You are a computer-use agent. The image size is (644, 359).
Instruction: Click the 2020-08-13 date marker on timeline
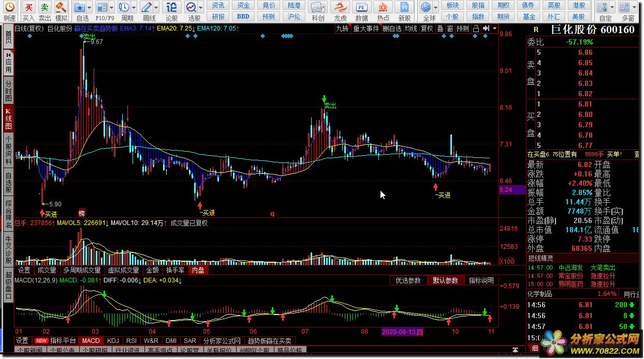tap(402, 331)
